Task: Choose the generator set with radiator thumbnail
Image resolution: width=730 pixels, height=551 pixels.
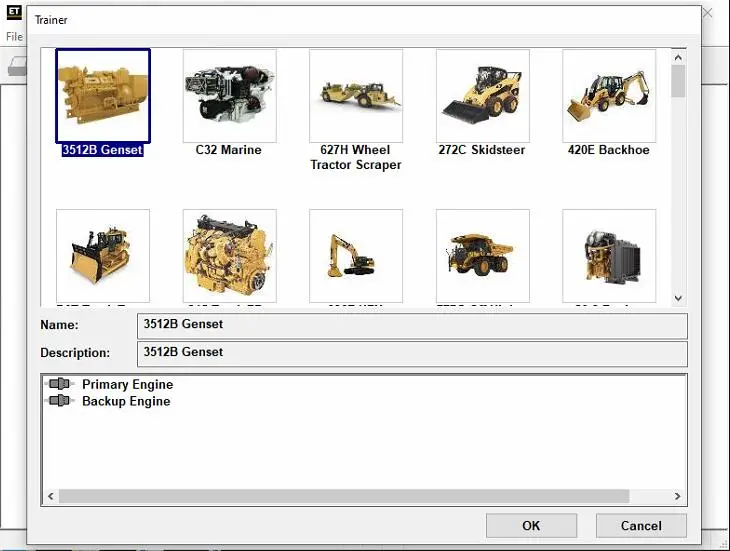Action: [609, 256]
